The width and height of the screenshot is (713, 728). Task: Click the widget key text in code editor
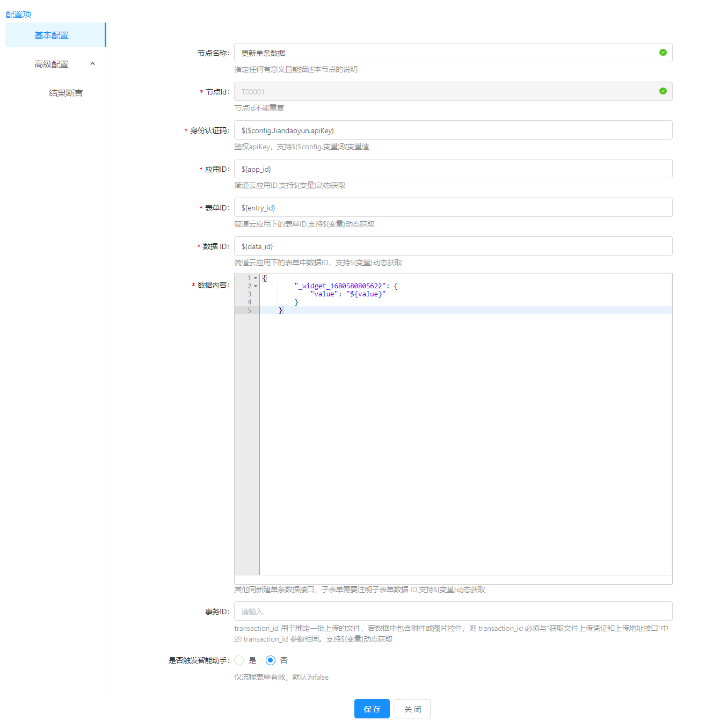pyautogui.click(x=340, y=286)
